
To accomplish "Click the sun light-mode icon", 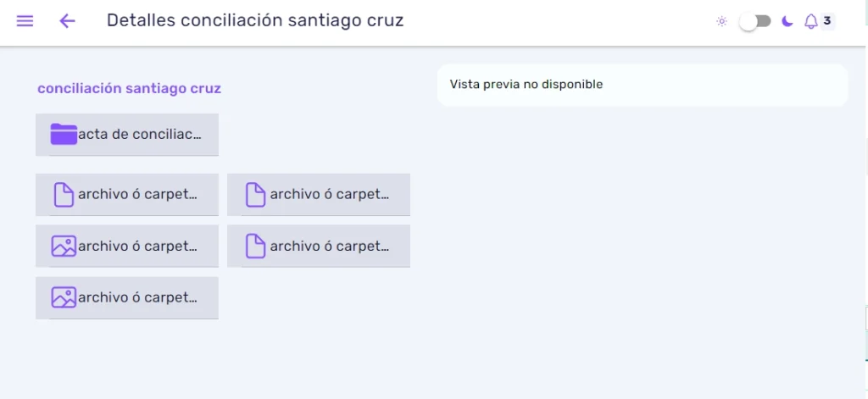I will pos(721,21).
